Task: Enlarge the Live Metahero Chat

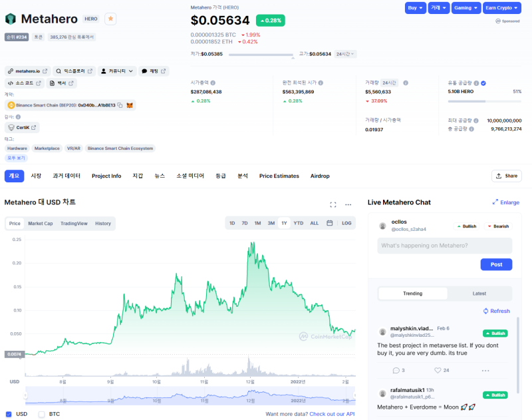Action: 506,202
